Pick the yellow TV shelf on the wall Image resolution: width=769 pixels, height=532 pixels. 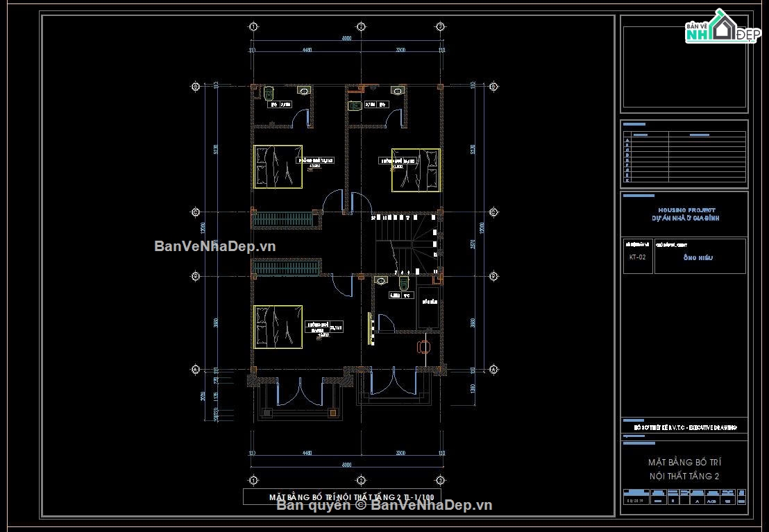click(371, 327)
